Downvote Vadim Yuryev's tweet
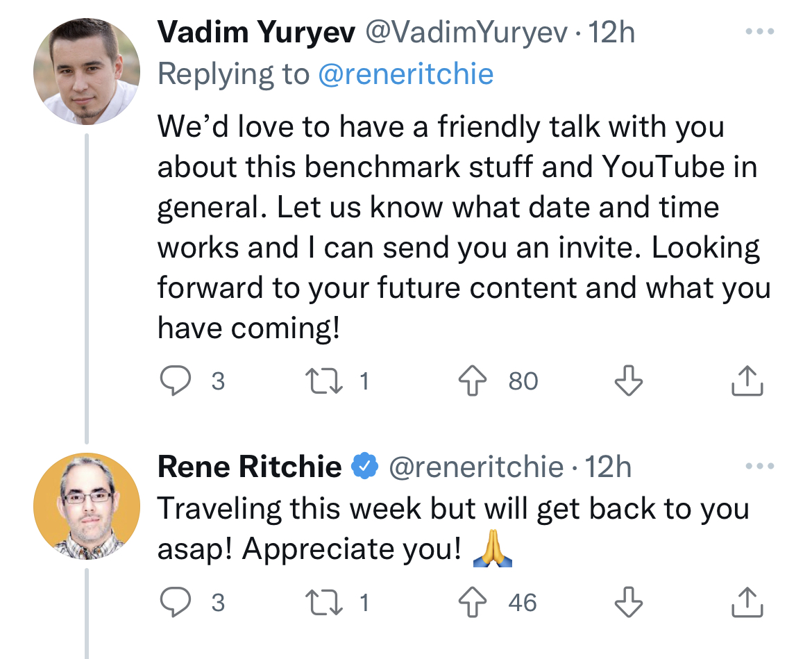The width and height of the screenshot is (812, 659). click(x=629, y=381)
